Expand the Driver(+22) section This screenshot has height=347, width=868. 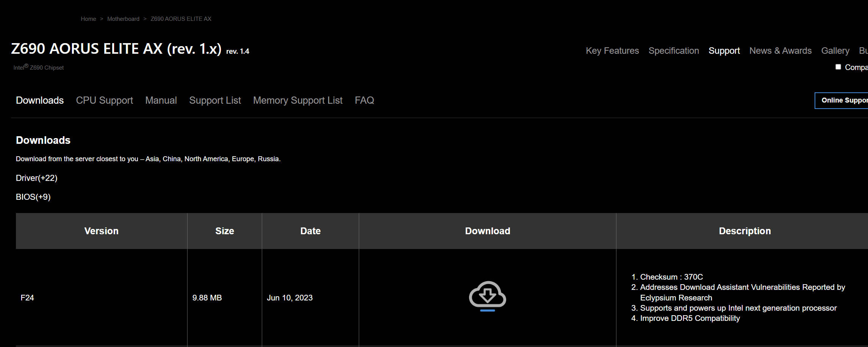tap(37, 178)
